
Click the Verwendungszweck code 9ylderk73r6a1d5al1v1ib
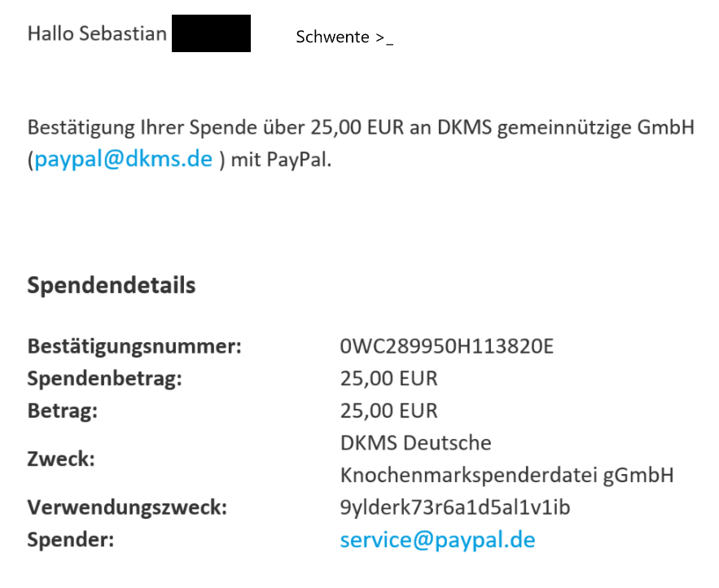click(x=455, y=507)
